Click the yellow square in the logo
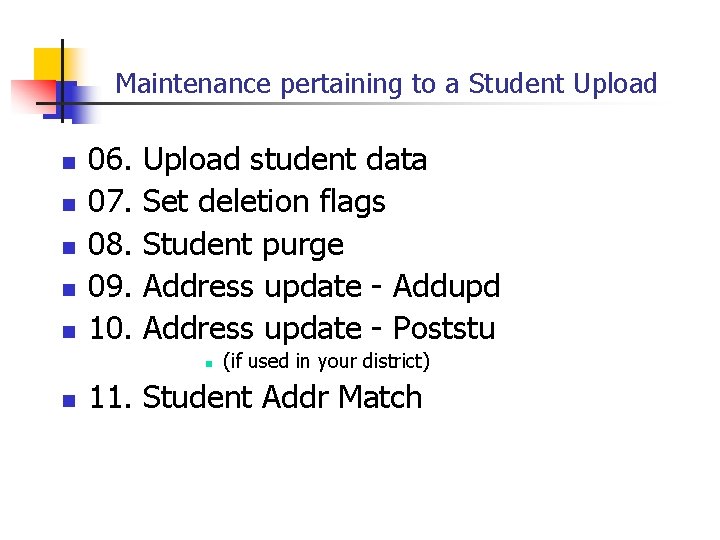The width and height of the screenshot is (720, 540). click(x=48, y=64)
